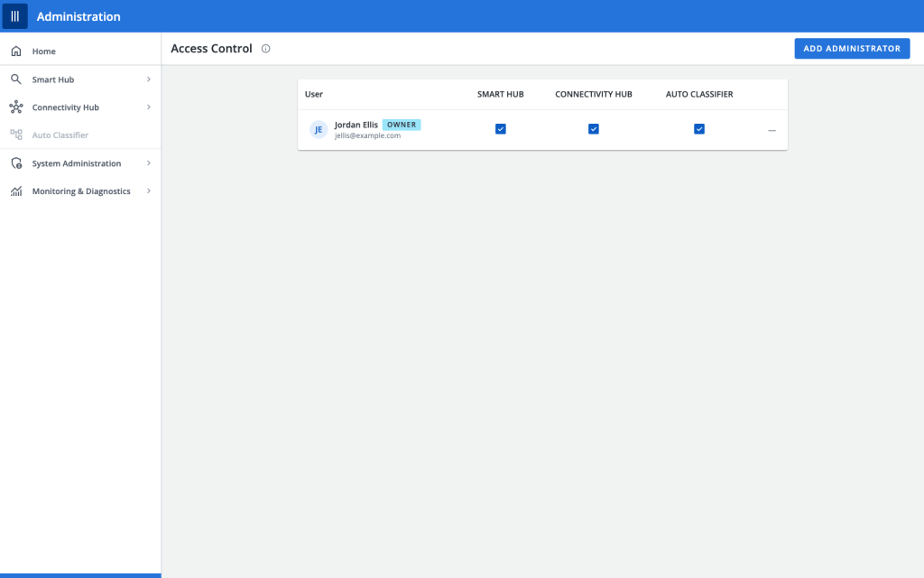Click Jordan Ellis's JE avatar
This screenshot has height=578, width=924.
(x=319, y=129)
